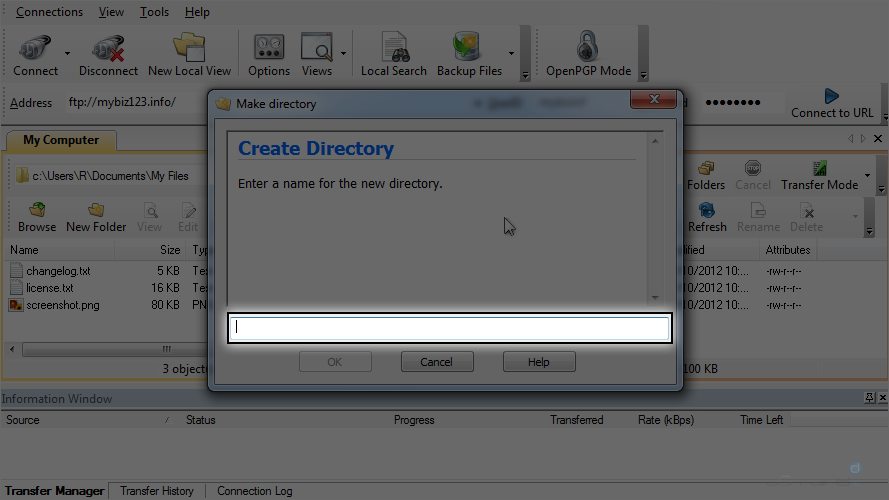The width and height of the screenshot is (889, 500).
Task: Select the changelog.txt file
Action: (x=59, y=271)
